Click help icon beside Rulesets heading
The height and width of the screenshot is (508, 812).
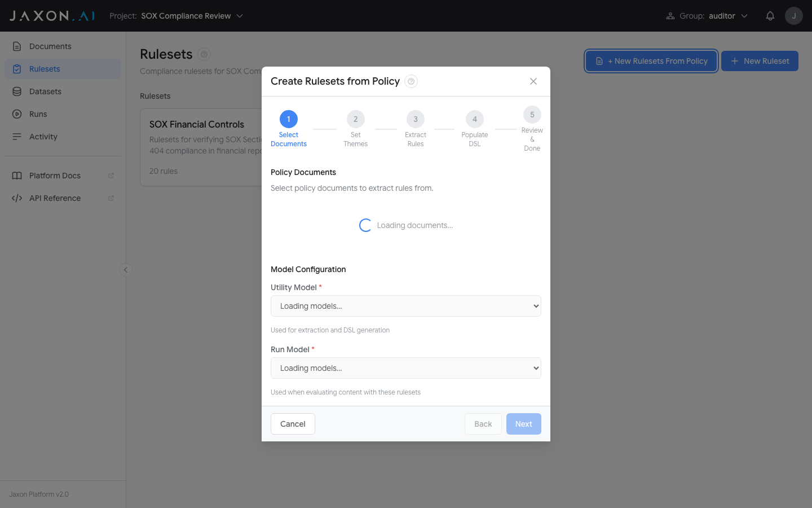(x=204, y=54)
